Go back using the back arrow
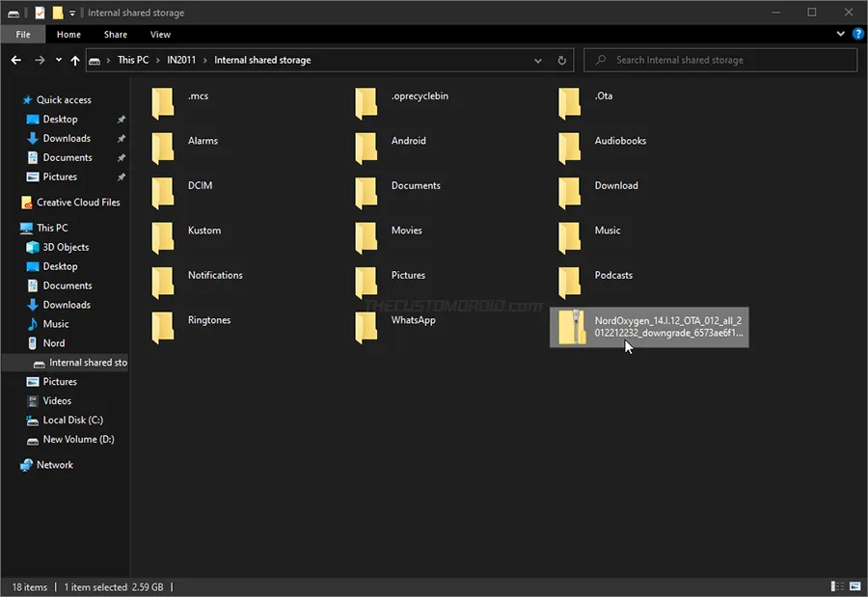 (15, 60)
